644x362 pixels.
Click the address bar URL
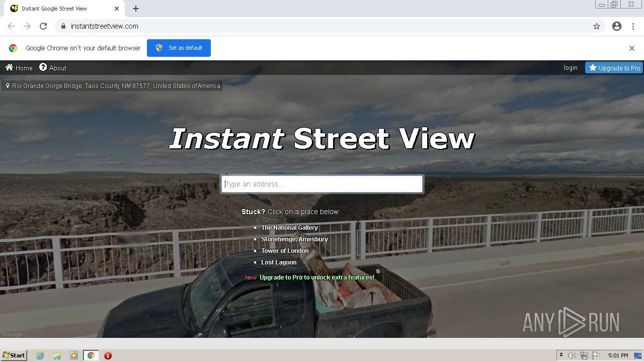(x=105, y=26)
